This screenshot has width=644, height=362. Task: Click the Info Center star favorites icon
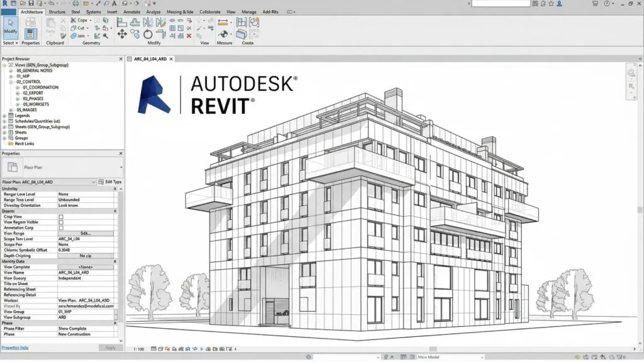coord(551,3)
